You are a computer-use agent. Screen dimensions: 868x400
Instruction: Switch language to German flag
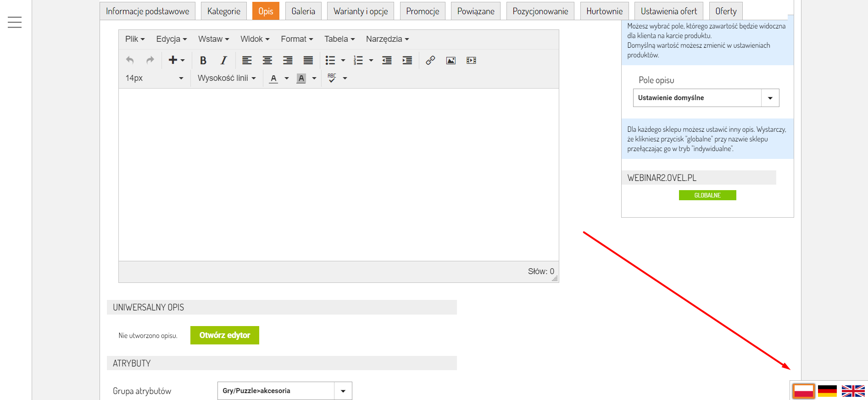[x=827, y=391]
